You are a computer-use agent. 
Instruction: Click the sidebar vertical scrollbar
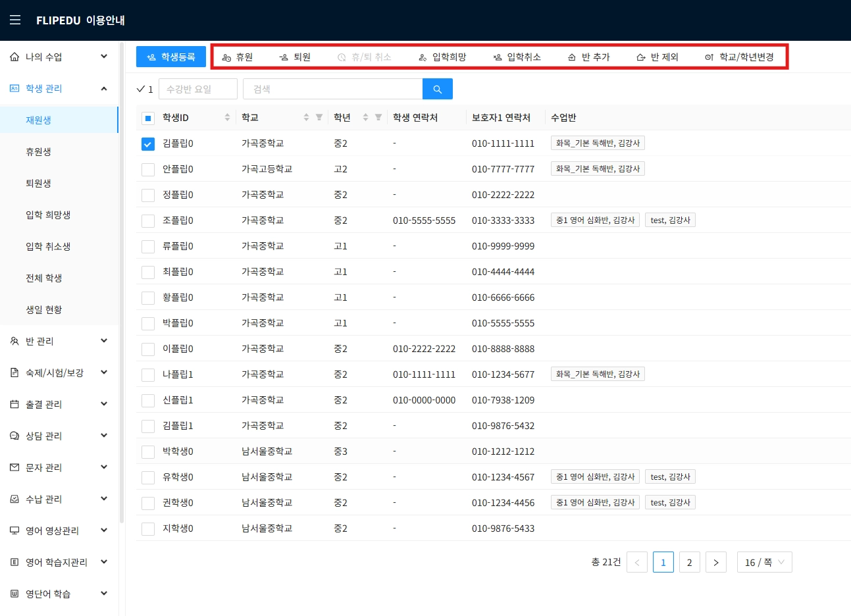122,283
